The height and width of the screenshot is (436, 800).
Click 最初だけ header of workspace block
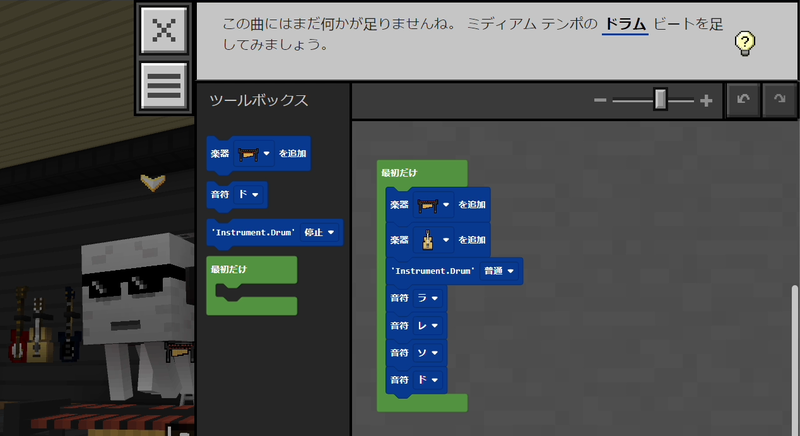(399, 173)
